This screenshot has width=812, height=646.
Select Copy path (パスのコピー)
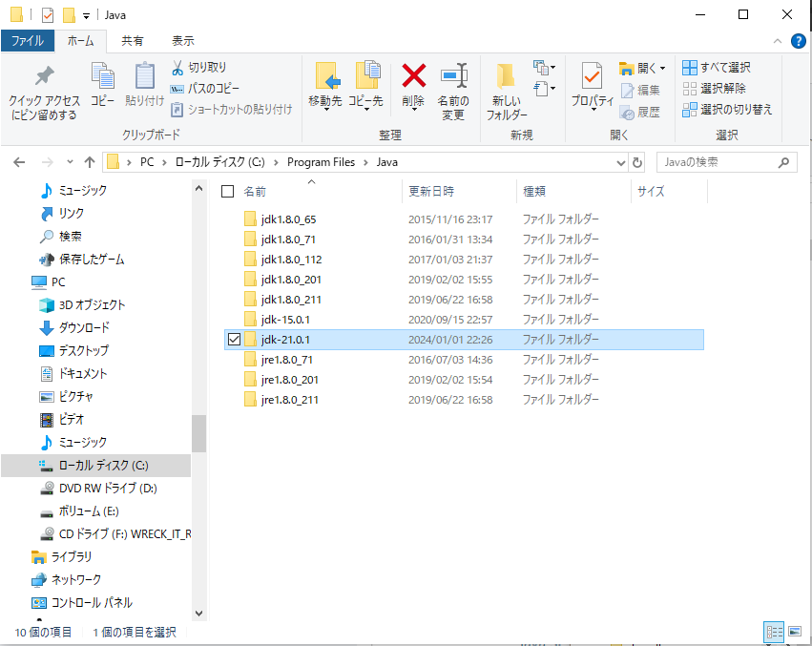pos(205,89)
